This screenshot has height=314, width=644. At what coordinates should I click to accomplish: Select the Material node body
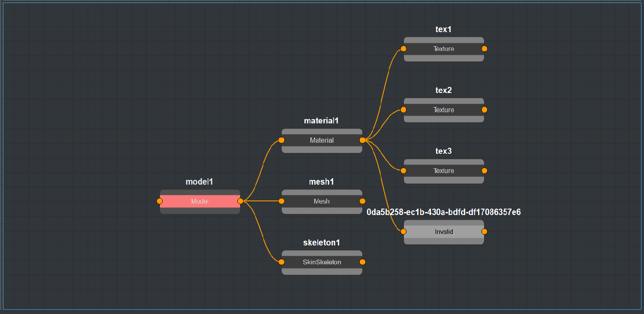(x=322, y=140)
